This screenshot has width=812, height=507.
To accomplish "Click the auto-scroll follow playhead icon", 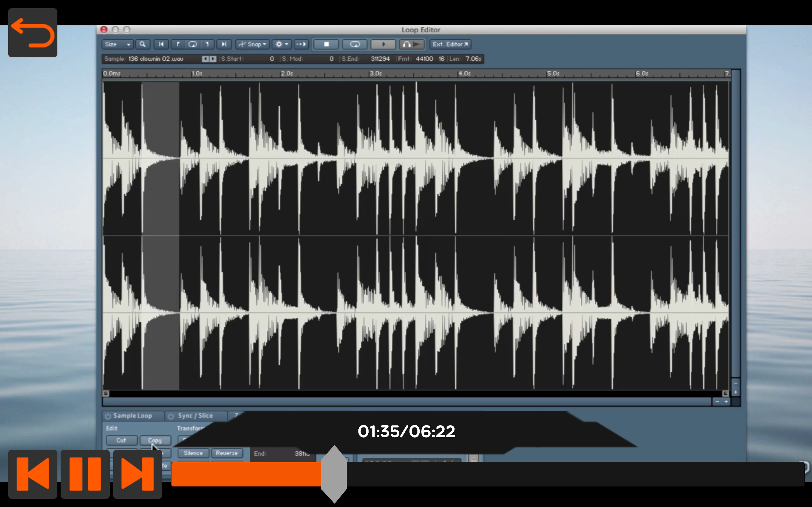I will [301, 44].
